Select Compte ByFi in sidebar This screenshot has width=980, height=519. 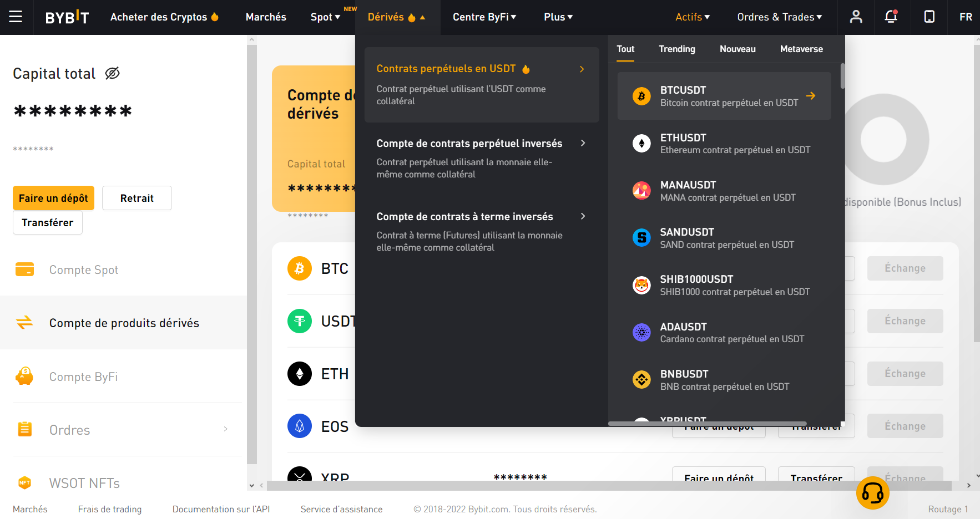click(x=123, y=376)
